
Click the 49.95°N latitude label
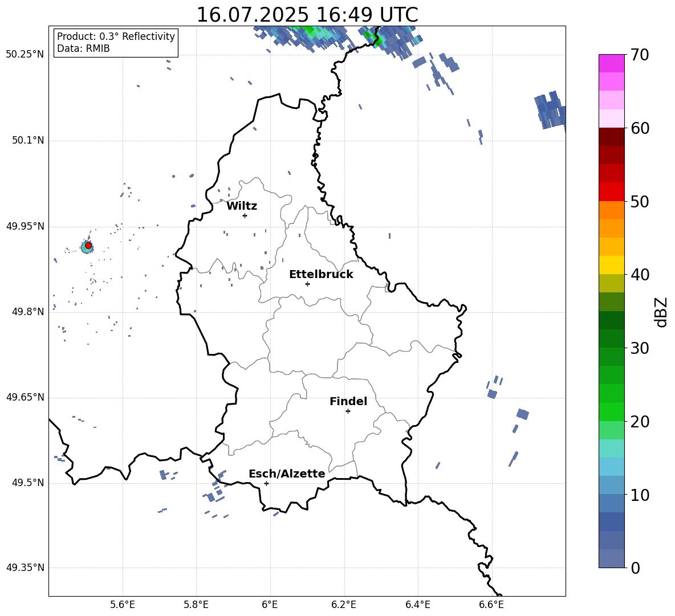tap(25, 226)
